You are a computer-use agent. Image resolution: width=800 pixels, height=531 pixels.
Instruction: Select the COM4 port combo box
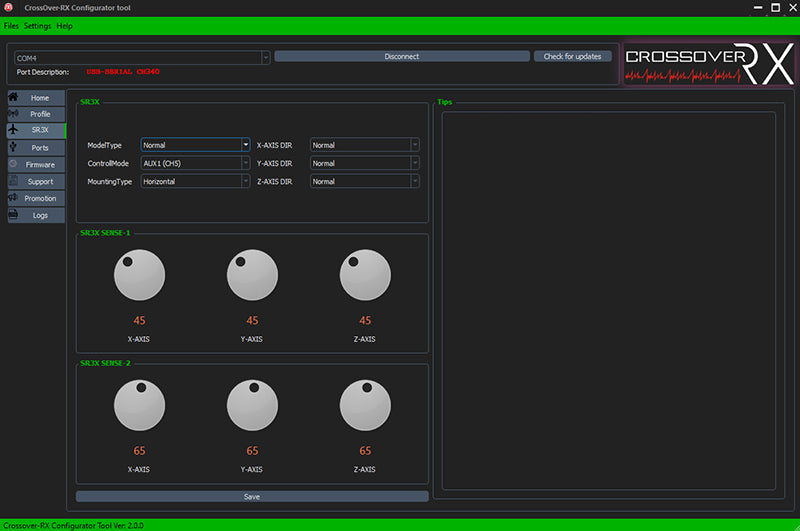(x=141, y=58)
